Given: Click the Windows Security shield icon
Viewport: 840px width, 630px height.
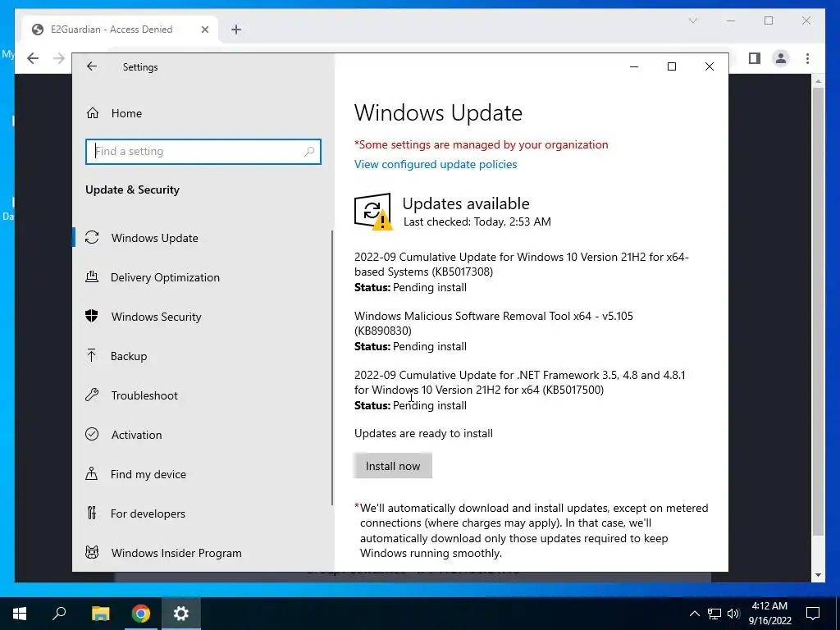Looking at the screenshot, I should point(92,316).
